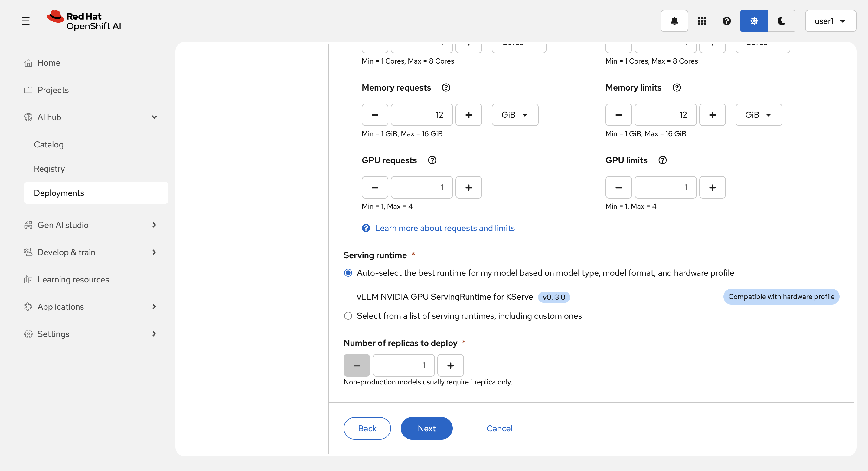Switch to dark theme moon toggle
Screen dimensions: 868x471
tap(781, 21)
